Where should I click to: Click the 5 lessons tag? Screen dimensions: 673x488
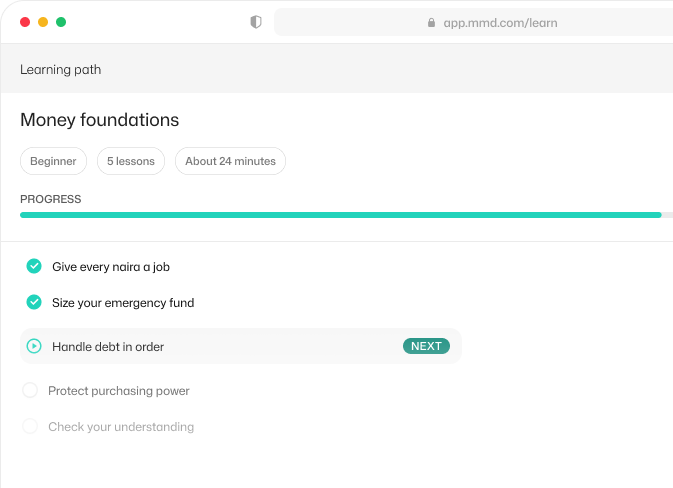(131, 161)
